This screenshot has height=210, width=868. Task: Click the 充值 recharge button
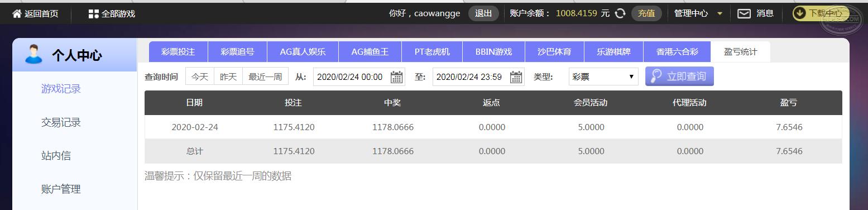(x=646, y=13)
